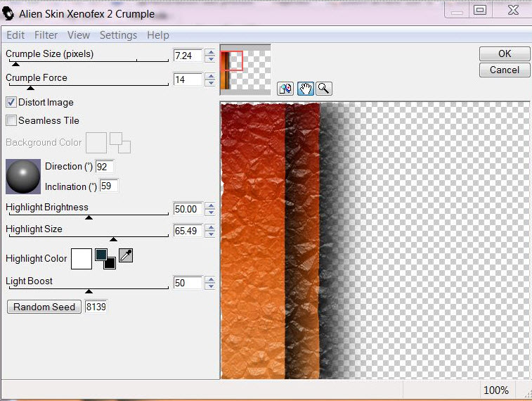
Task: Increase Light Boost with the up arrow
Action: (x=211, y=279)
